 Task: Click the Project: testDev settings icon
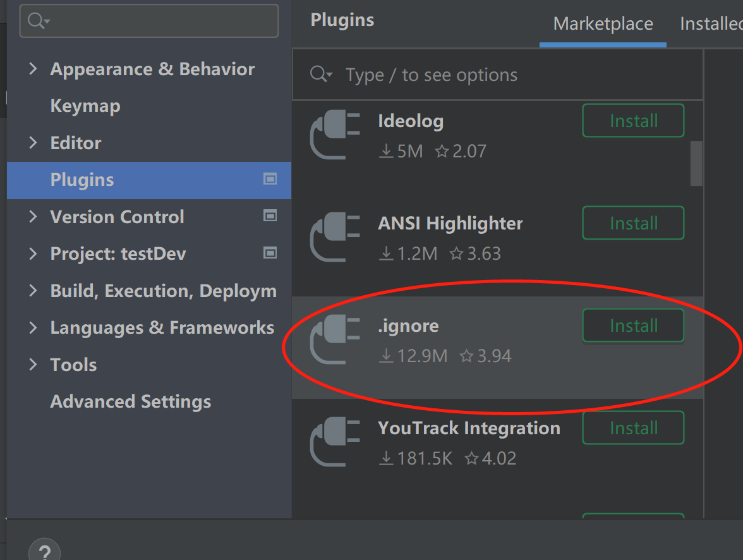pos(270,253)
